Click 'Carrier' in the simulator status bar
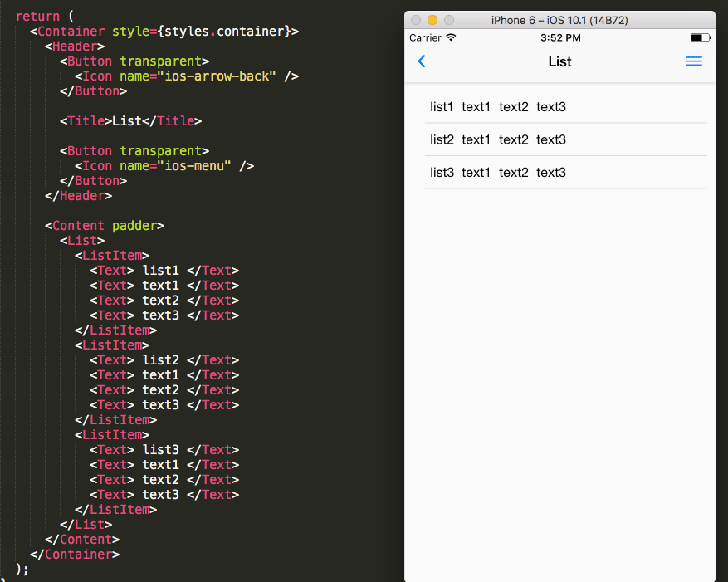 425,37
